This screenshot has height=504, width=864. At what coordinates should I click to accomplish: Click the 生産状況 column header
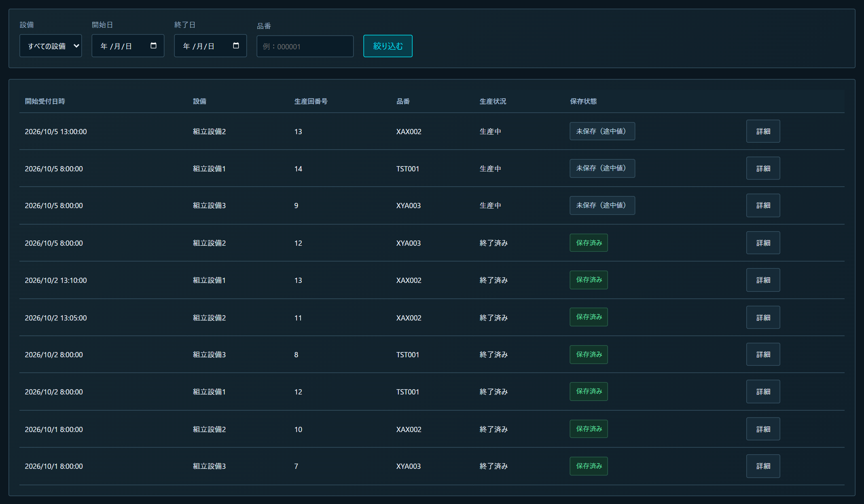click(x=493, y=101)
